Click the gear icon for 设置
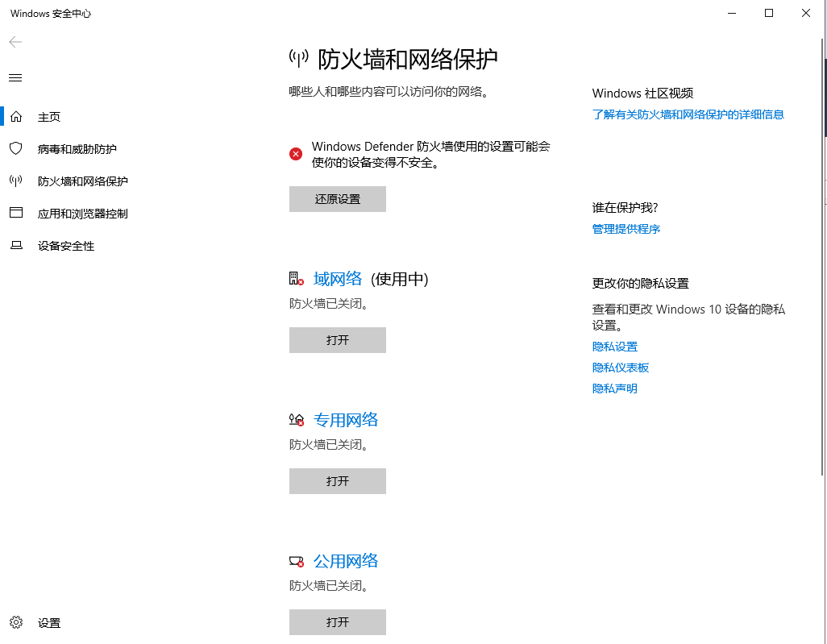827x644 pixels. point(16,622)
